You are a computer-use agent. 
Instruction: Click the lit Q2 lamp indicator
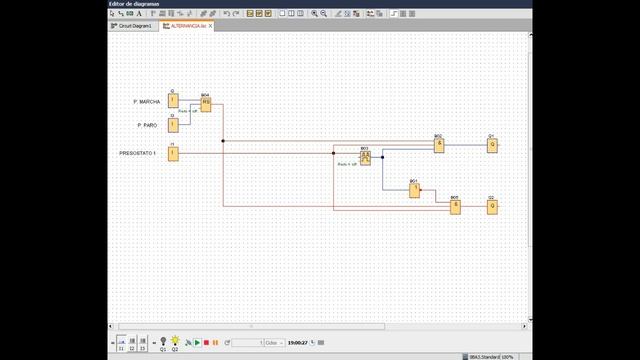175,343
